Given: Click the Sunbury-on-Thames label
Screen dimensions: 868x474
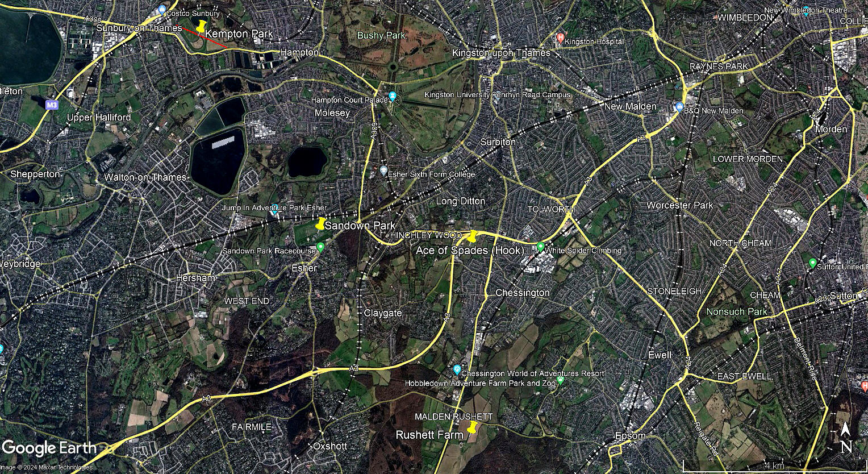Looking at the screenshot, I should click(139, 28).
